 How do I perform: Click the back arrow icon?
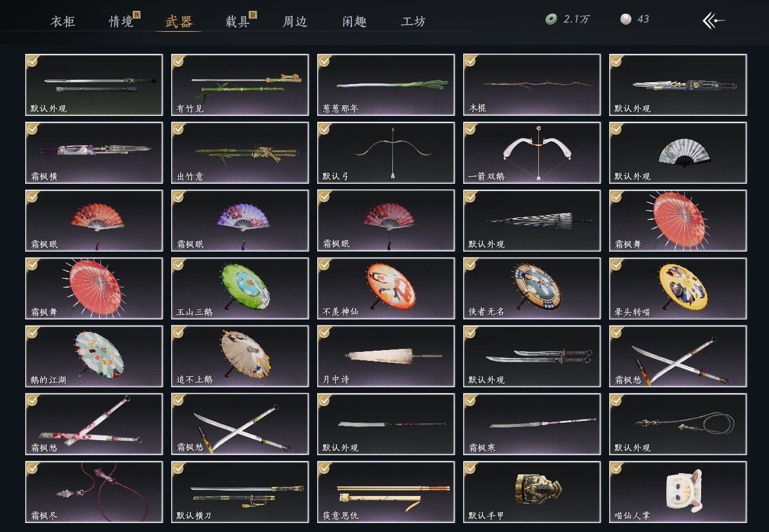713,20
